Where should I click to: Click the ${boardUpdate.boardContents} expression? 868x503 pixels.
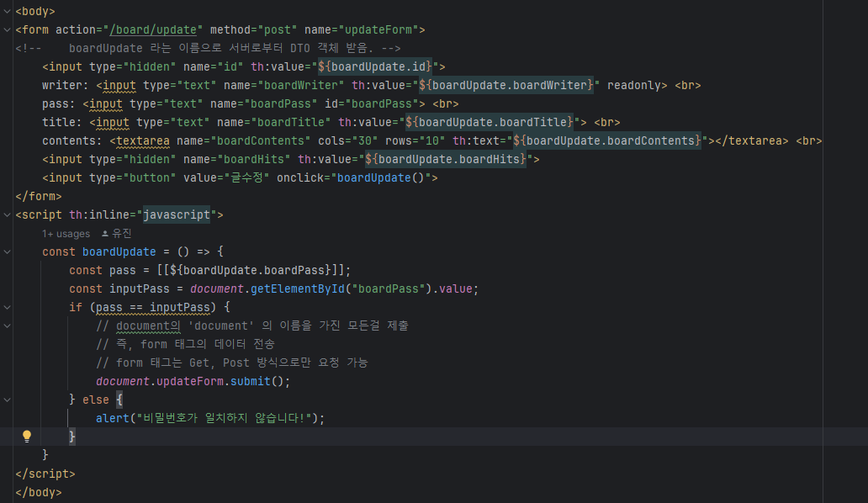[607, 140]
